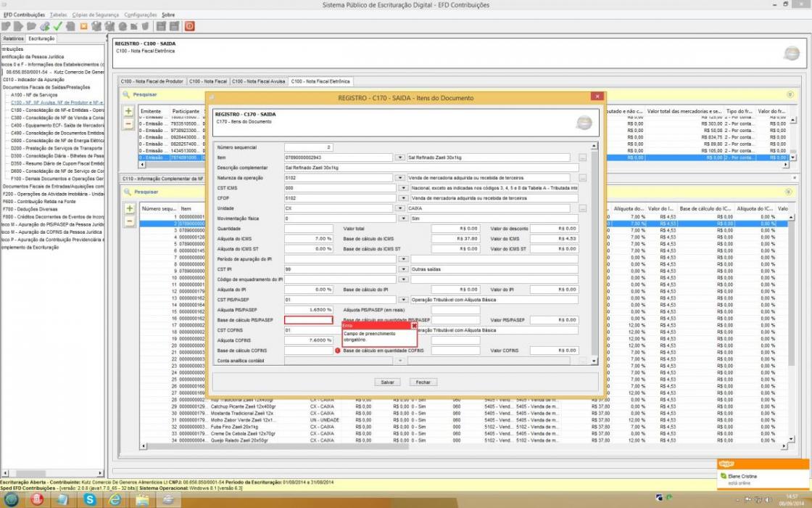812x508 pixels.
Task: Open the CST ICMS dropdown
Action: pos(403,188)
